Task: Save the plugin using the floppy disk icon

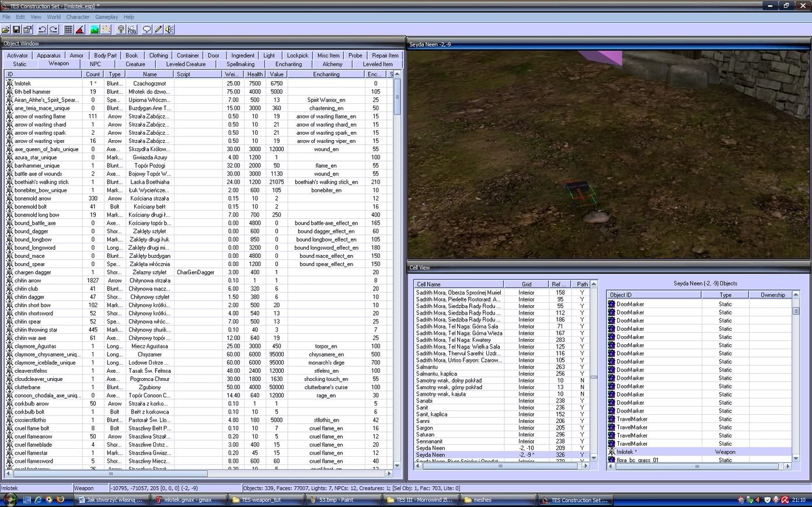Action: click(x=16, y=30)
